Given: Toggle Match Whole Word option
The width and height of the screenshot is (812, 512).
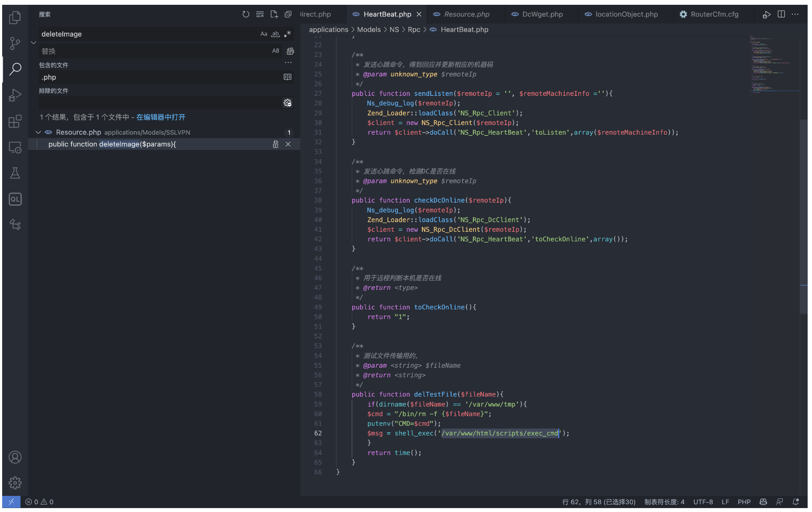Looking at the screenshot, I should 275,34.
